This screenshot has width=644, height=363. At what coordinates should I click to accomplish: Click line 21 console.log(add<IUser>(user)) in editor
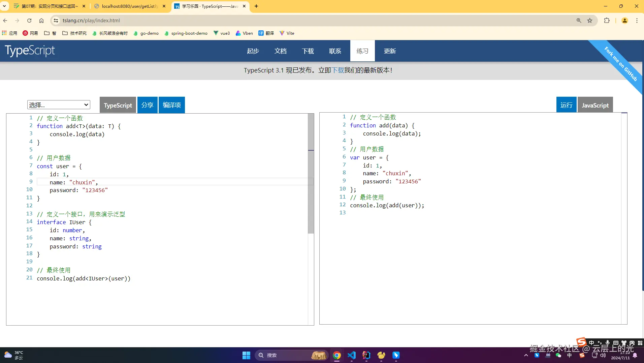[84, 278]
